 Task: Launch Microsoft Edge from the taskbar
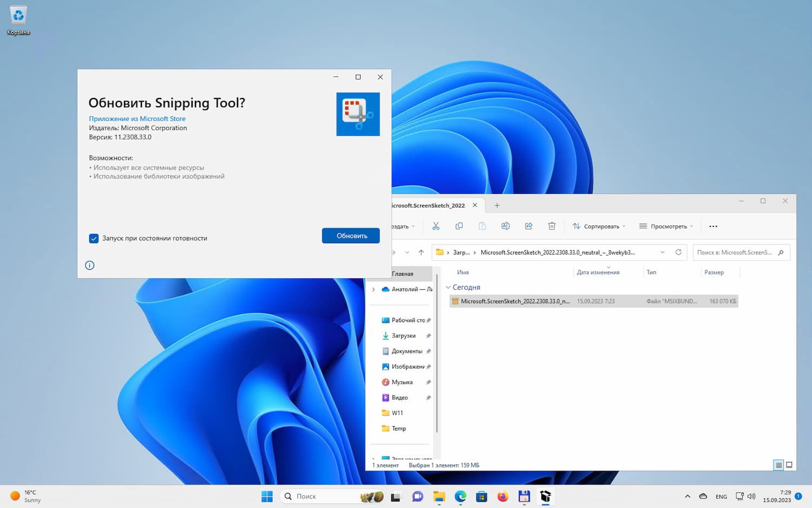(x=460, y=497)
